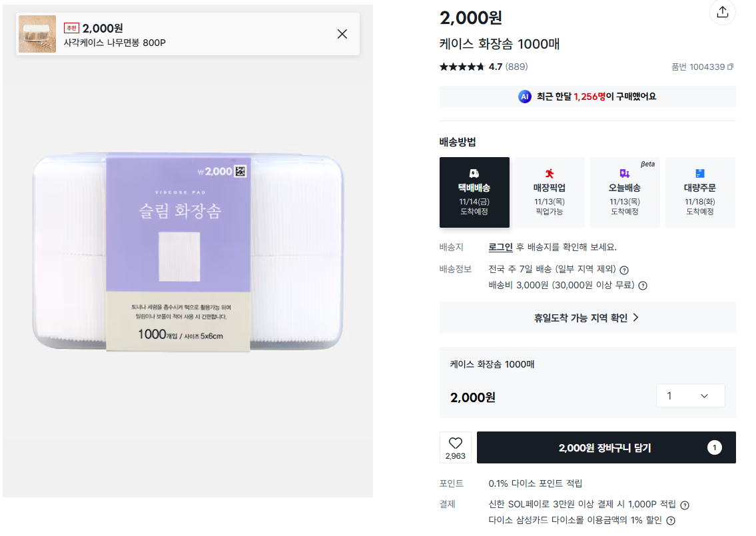Click the main 슬림 화장솜 product image
Screen dimensions: 756x536
point(189,253)
